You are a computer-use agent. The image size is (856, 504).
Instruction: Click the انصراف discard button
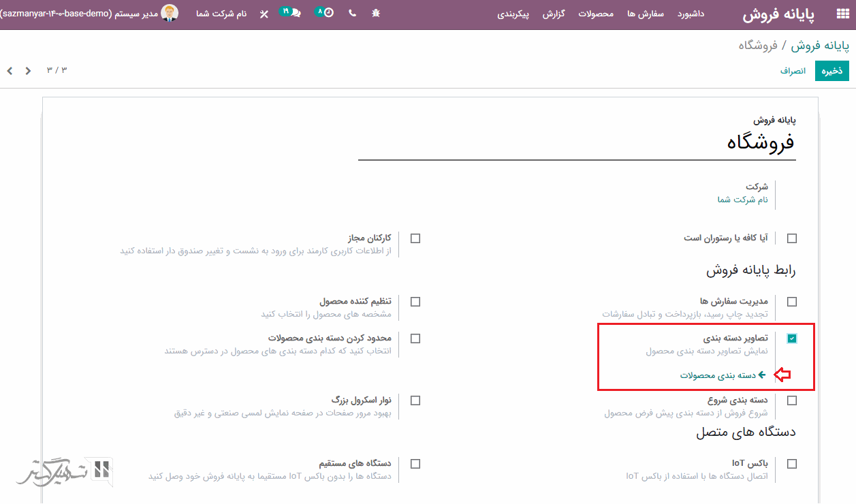click(793, 71)
